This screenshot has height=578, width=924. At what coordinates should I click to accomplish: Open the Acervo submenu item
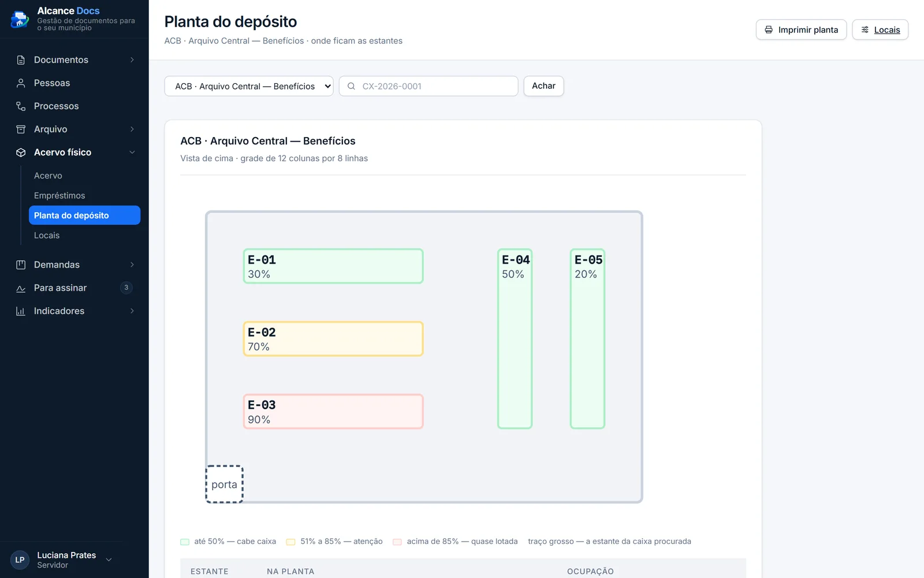(x=84, y=176)
